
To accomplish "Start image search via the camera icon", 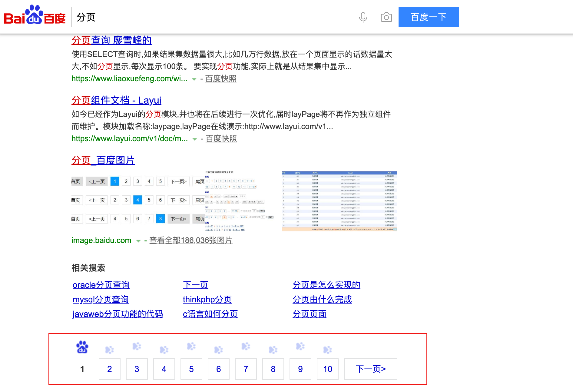I will pos(386,17).
